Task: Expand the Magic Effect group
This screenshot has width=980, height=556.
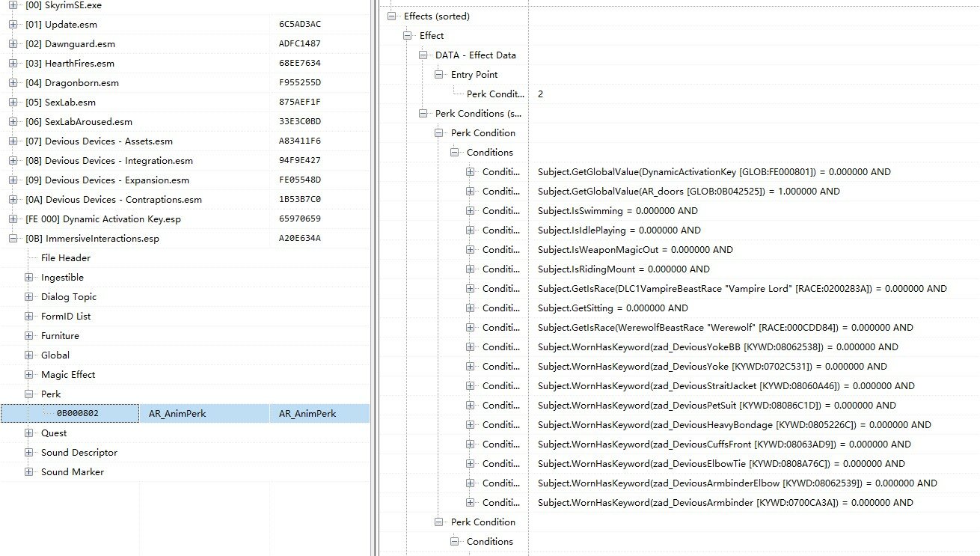Action: (x=28, y=375)
